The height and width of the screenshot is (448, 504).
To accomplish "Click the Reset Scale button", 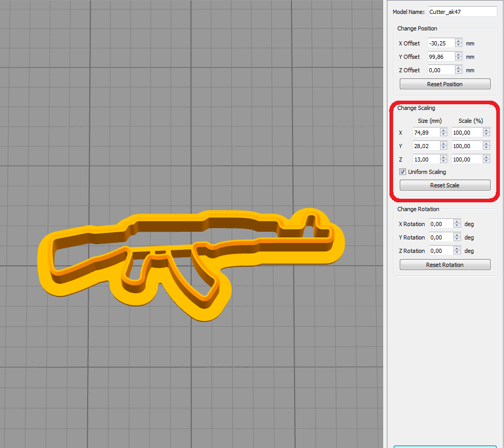I will pyautogui.click(x=445, y=185).
